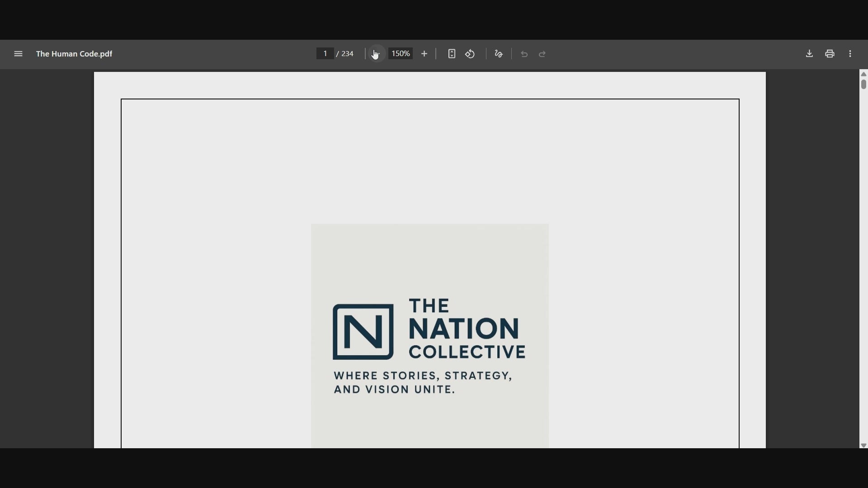Enable the Draw annotation tool
This screenshot has height=488, width=868.
click(499, 54)
